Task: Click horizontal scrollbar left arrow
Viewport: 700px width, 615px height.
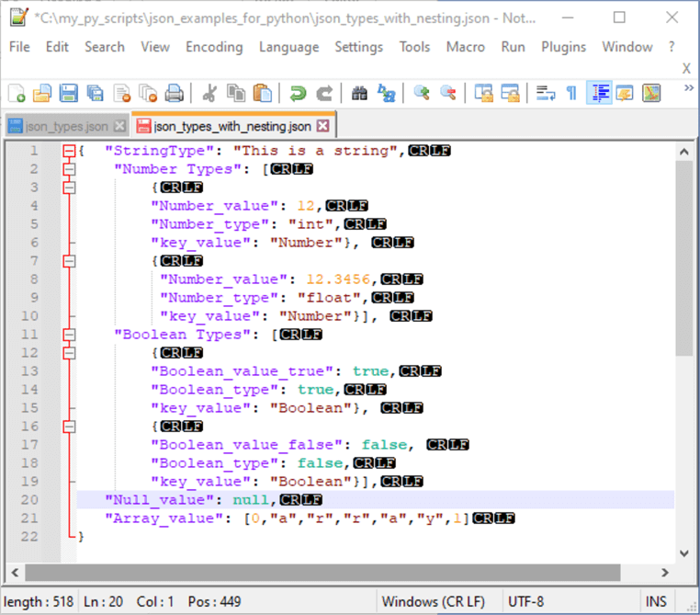Action: 16,573
